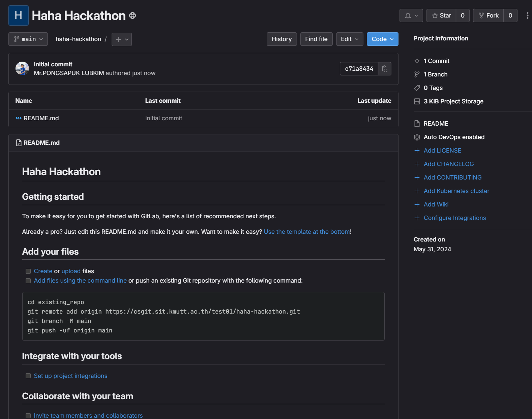
Task: Click the fork count 0
Action: 510,15
